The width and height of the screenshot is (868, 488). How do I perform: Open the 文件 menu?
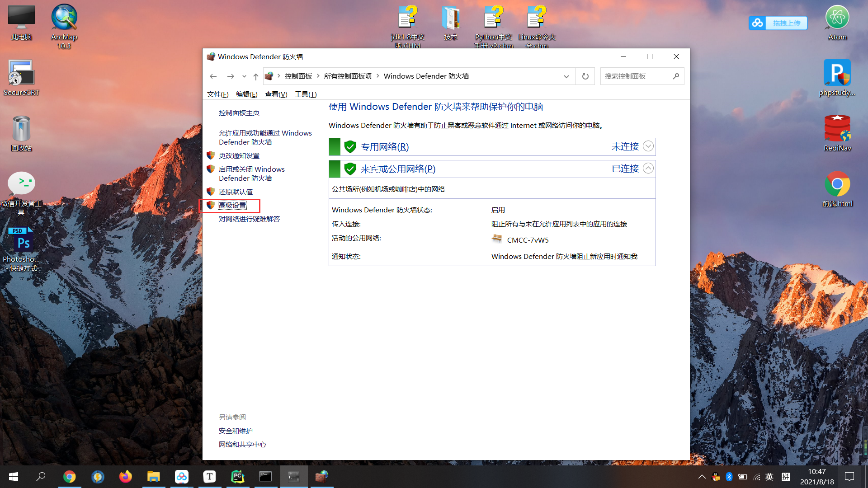tap(217, 94)
